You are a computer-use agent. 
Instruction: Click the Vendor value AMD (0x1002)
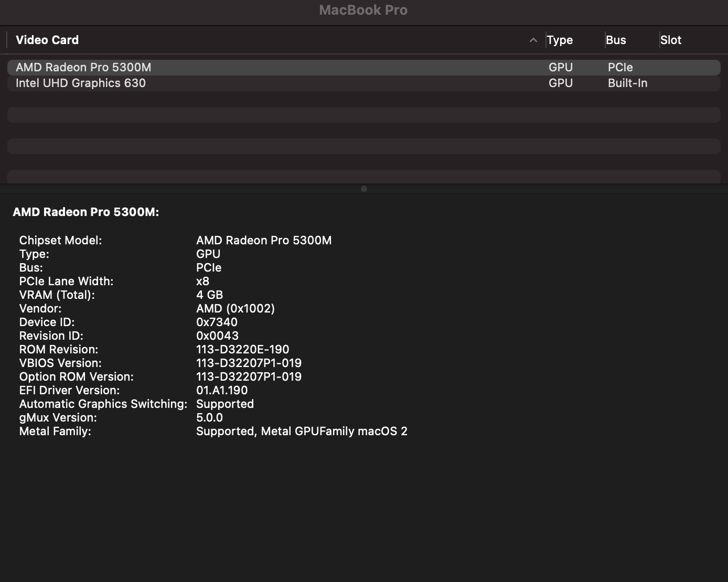point(235,308)
